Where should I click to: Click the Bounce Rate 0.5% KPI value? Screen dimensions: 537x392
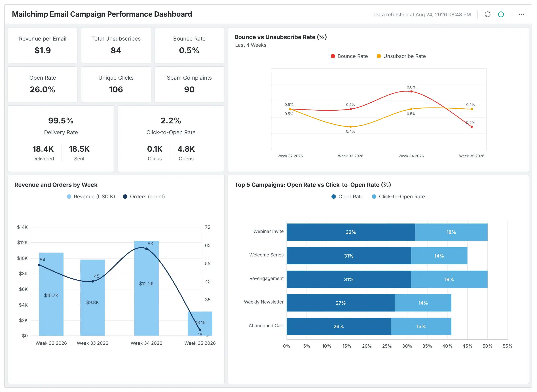click(189, 50)
